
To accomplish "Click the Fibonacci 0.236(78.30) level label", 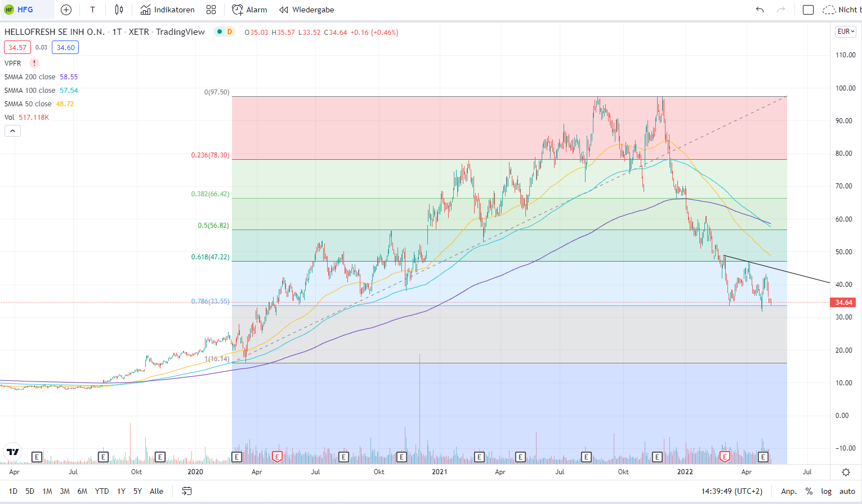I will click(x=211, y=155).
